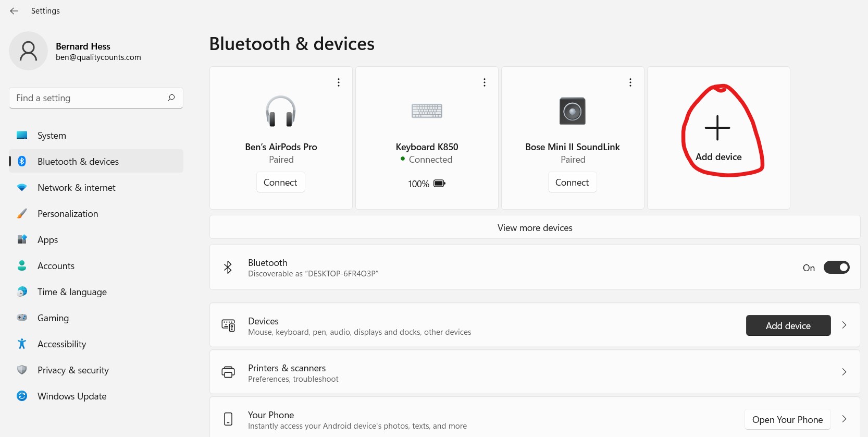The image size is (868, 437).
Task: Click the 100% battery level text
Action: [x=418, y=184]
